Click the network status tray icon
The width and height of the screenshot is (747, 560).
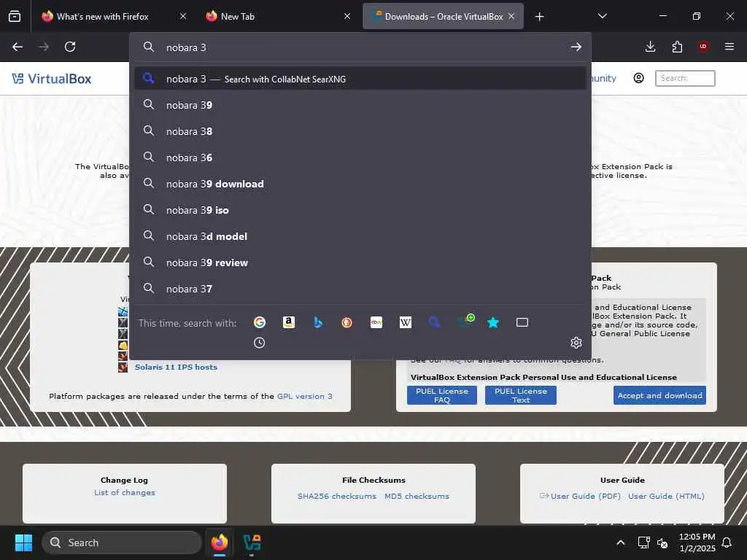[x=643, y=542]
